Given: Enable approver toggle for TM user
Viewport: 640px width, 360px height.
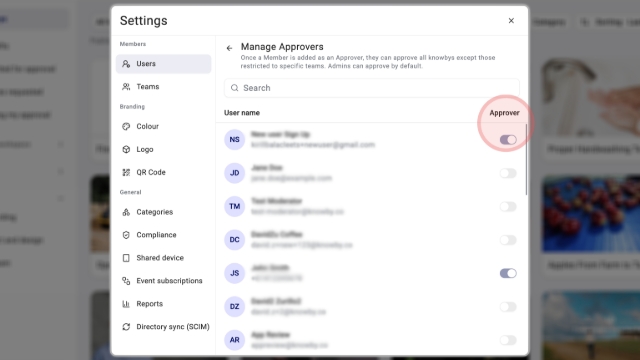Looking at the screenshot, I should pyautogui.click(x=508, y=207).
